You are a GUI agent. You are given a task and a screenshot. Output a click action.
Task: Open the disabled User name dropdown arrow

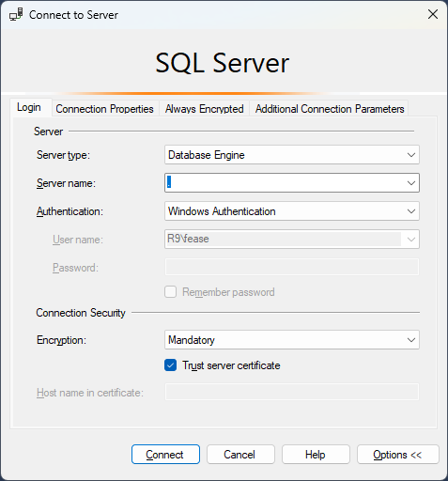(411, 240)
